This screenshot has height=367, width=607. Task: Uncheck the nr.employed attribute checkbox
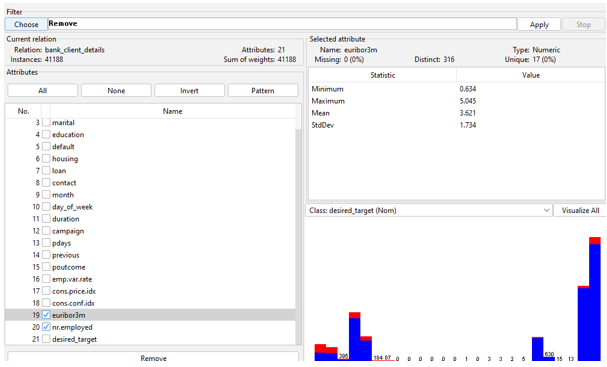point(46,327)
